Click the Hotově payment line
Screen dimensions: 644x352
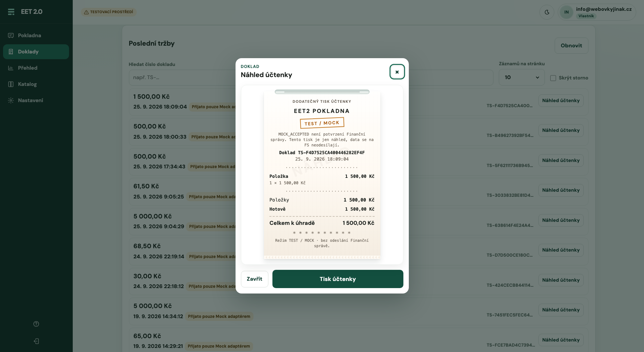pos(322,209)
